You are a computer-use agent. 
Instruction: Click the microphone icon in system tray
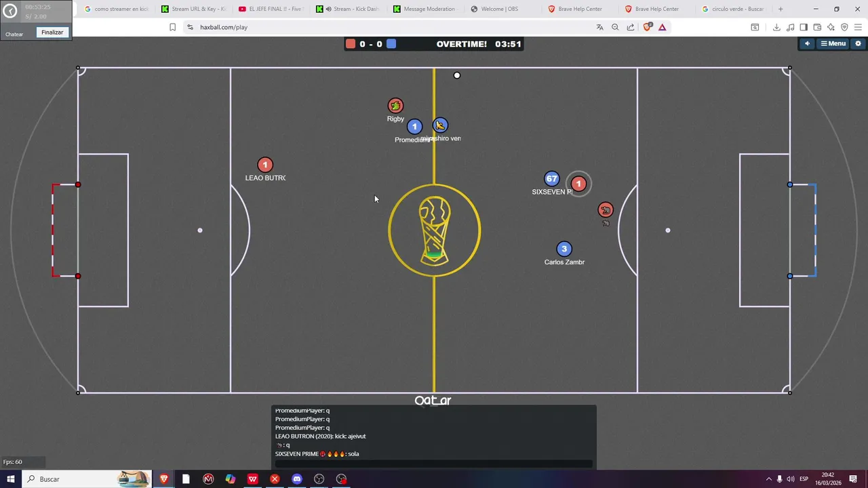[779, 479]
